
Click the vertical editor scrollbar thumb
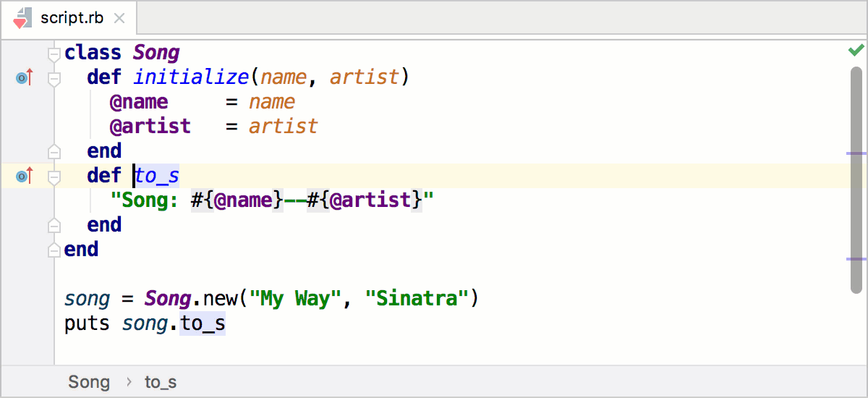click(x=856, y=181)
